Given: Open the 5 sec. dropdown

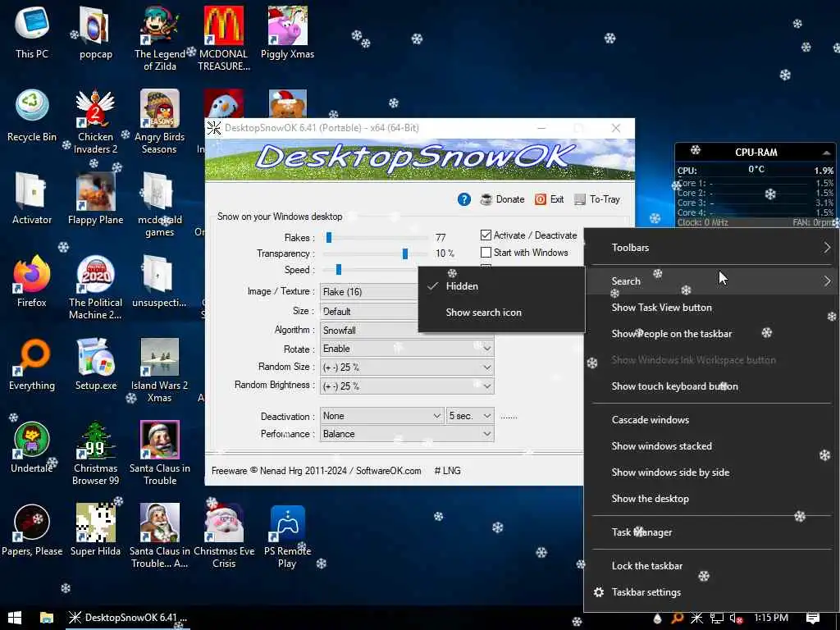Looking at the screenshot, I should [470, 416].
